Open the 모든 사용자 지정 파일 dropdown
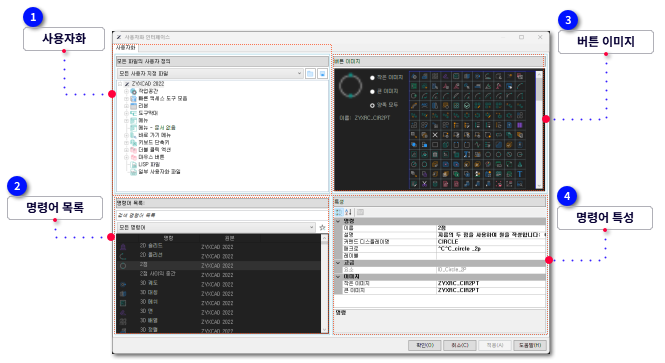Screen dimensions: 665x363 tap(210, 73)
